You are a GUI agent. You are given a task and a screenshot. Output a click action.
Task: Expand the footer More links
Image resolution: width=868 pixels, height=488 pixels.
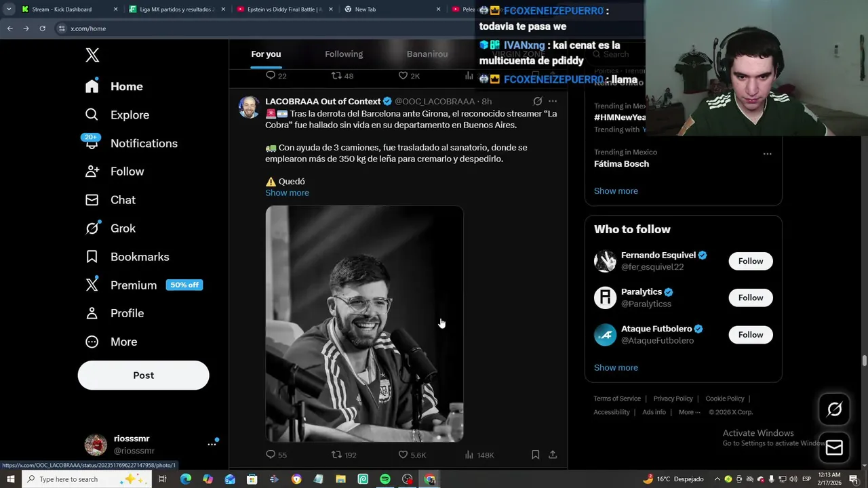click(689, 412)
